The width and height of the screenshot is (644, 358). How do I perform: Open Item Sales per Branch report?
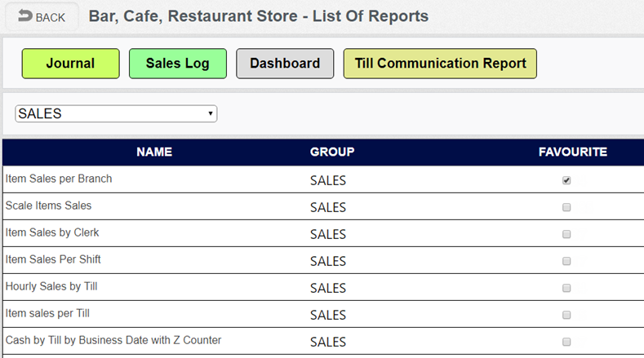pos(59,179)
